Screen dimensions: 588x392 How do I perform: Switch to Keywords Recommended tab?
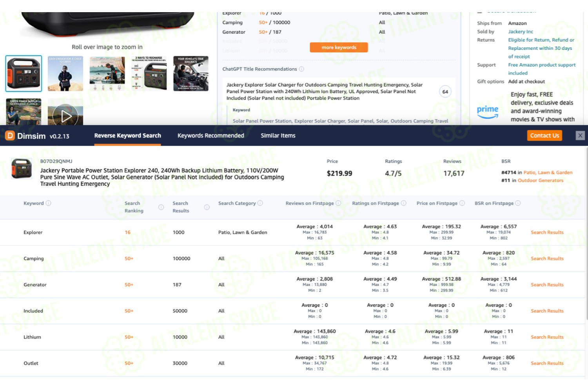(211, 136)
